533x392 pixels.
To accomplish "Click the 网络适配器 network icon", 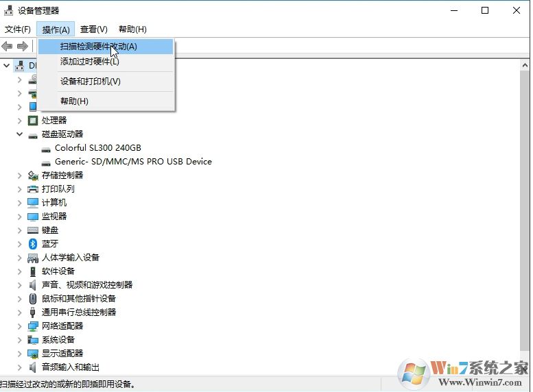I will pos(33,326).
